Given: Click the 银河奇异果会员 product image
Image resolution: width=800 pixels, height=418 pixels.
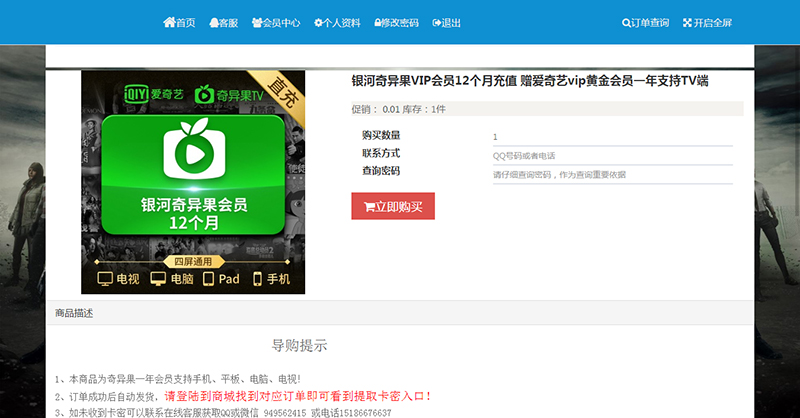Looking at the screenshot, I should [193, 182].
